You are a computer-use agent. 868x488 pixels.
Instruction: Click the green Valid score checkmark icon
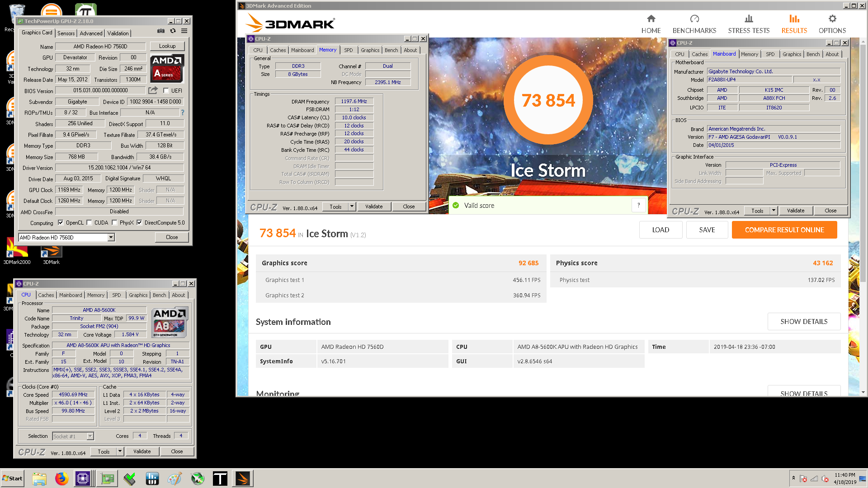pos(456,206)
